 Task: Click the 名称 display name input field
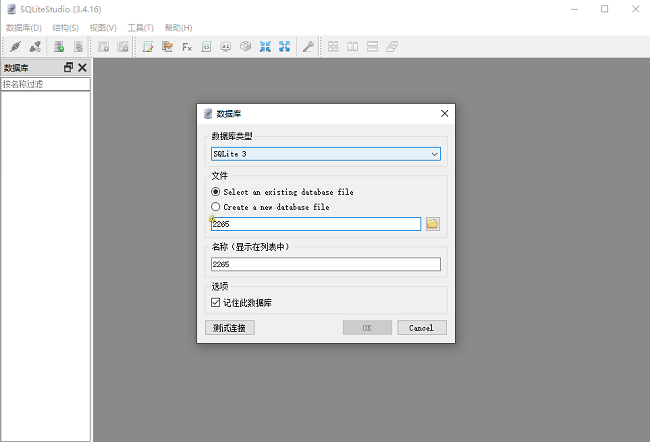[x=326, y=264]
